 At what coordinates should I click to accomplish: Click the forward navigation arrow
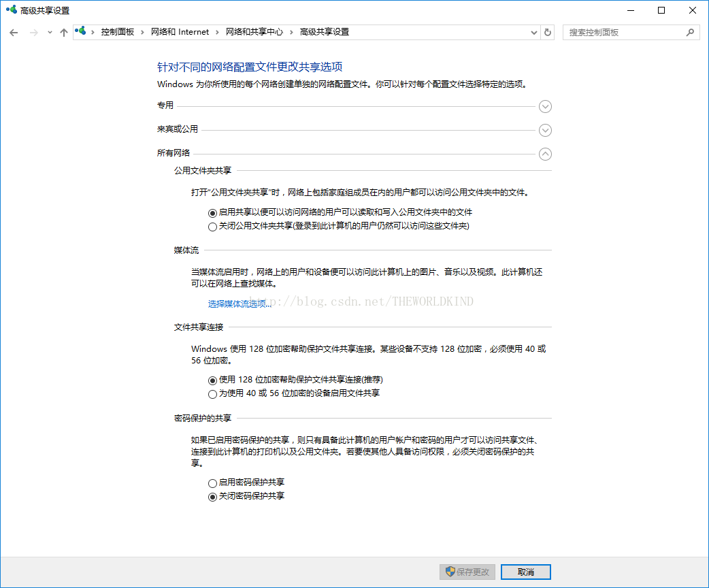tap(33, 33)
